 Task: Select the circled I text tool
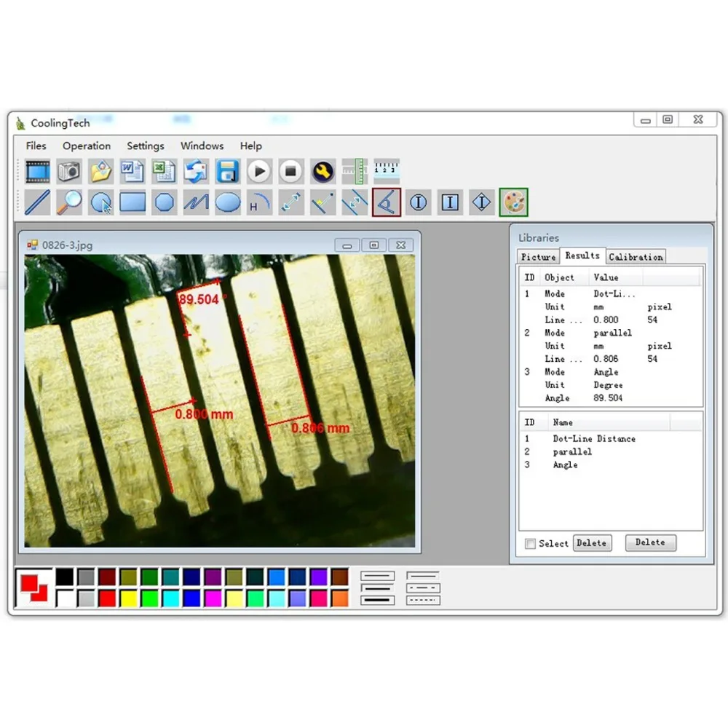(419, 202)
